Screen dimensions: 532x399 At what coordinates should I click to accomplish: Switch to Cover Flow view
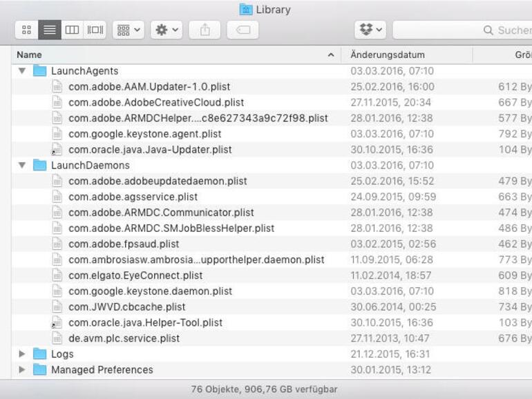[95, 30]
